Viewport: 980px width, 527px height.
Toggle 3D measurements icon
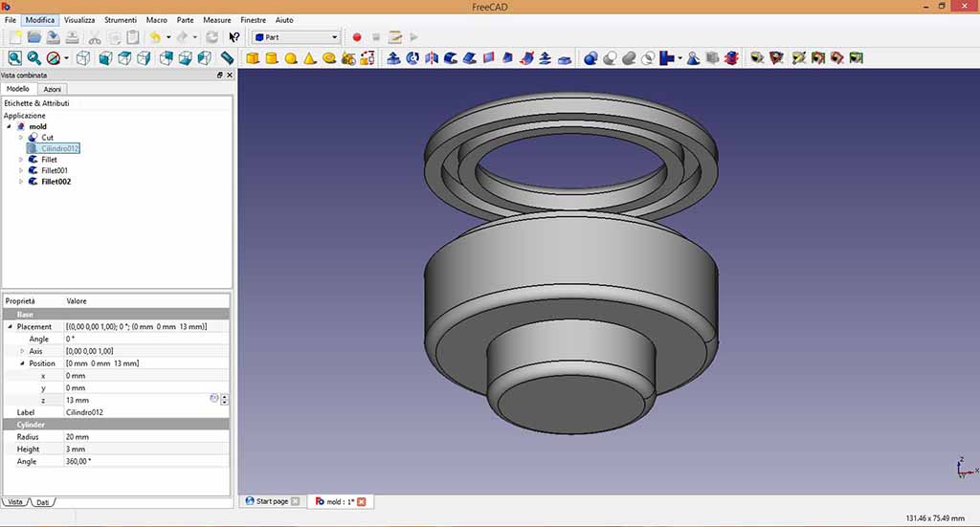[x=837, y=58]
